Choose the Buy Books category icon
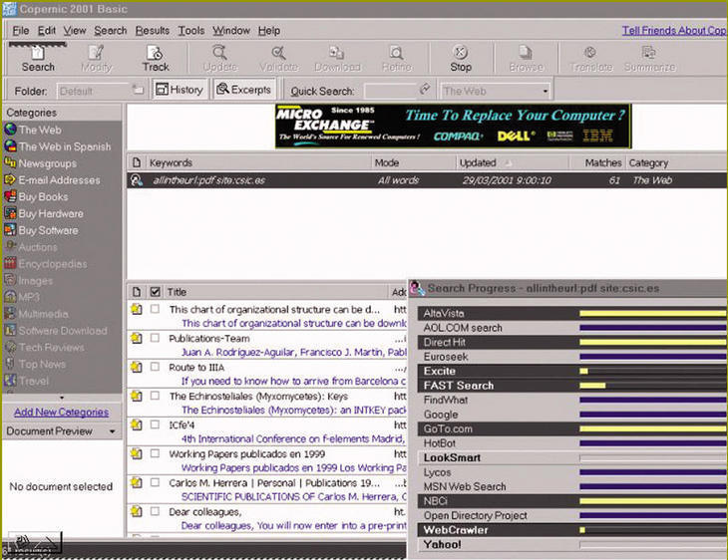The image size is (728, 560). tap(11, 197)
